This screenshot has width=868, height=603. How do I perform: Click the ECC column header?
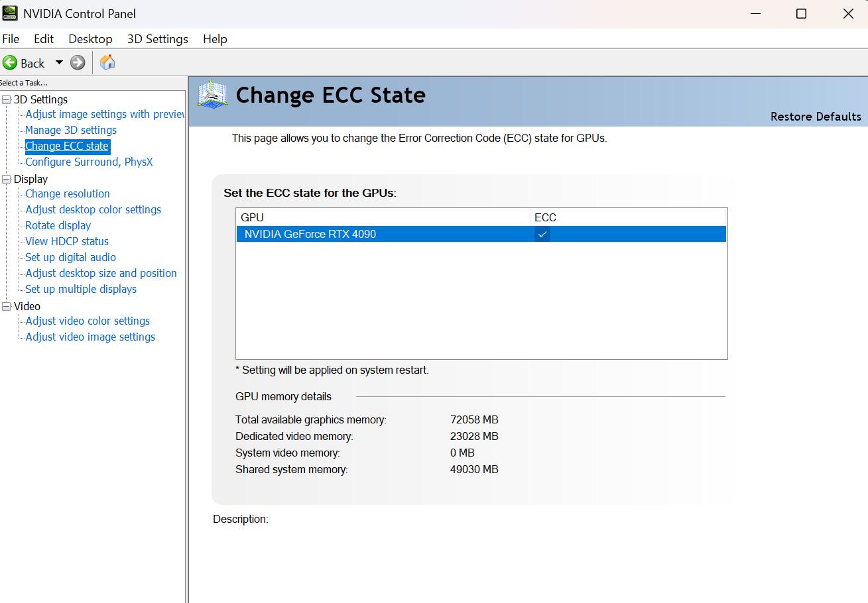(x=629, y=217)
